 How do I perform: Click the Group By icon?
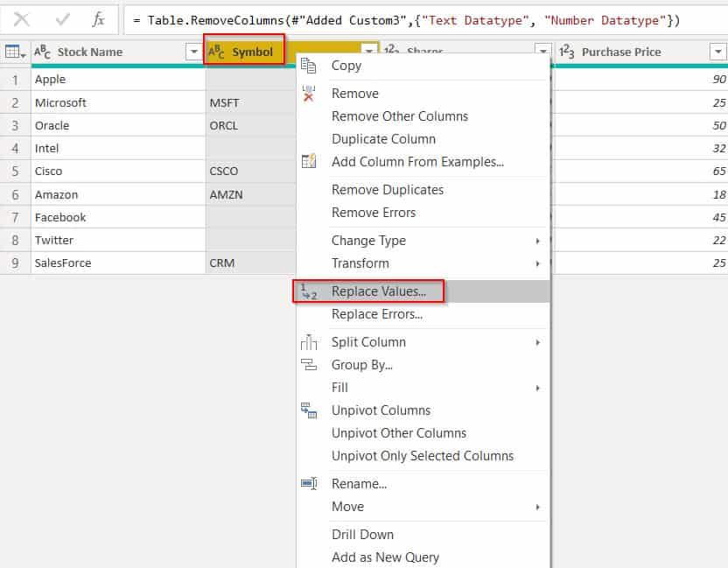309,365
